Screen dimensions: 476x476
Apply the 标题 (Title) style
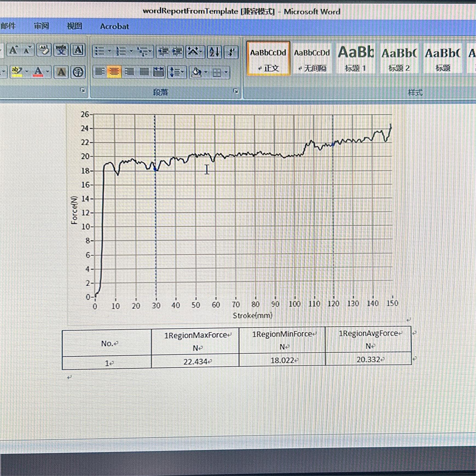pos(443,59)
